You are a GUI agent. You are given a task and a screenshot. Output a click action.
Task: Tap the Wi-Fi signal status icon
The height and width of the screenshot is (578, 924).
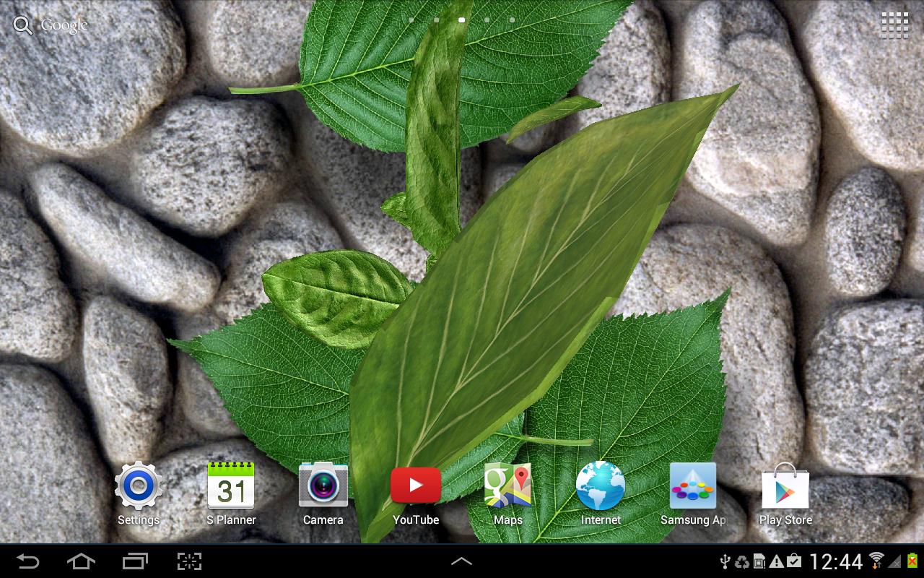coord(877,561)
